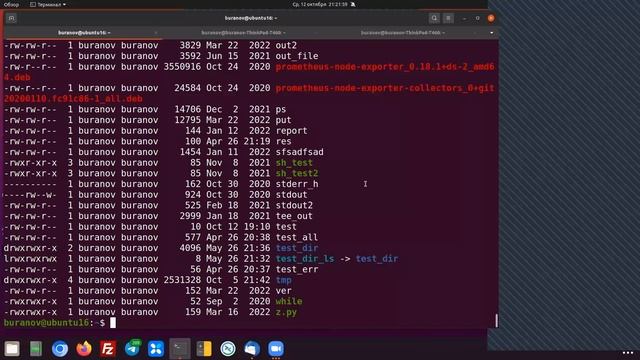Click the file name test_all
Viewport: 640px width, 360px height.
(297, 237)
